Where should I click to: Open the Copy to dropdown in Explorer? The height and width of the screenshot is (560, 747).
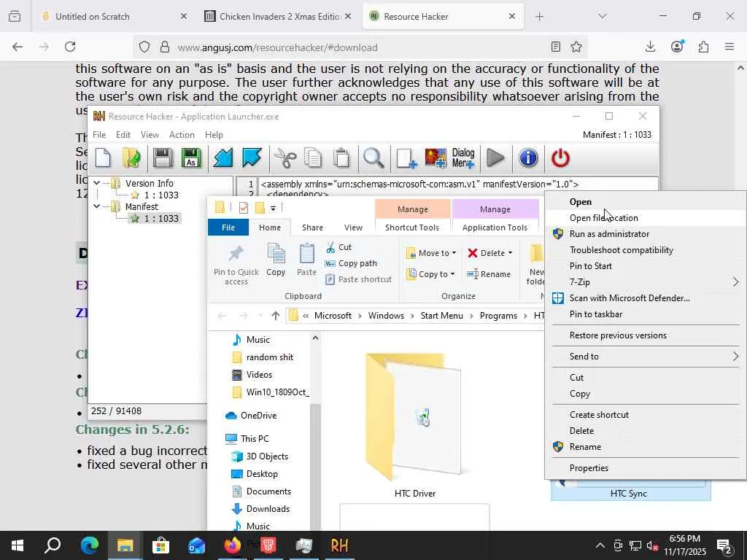pos(430,274)
